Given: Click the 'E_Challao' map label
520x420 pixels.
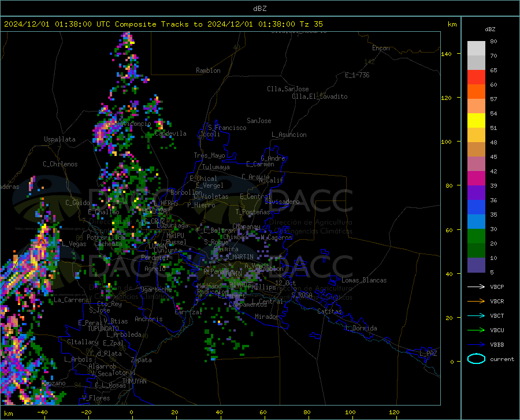Looking at the screenshot, I should [103, 212].
